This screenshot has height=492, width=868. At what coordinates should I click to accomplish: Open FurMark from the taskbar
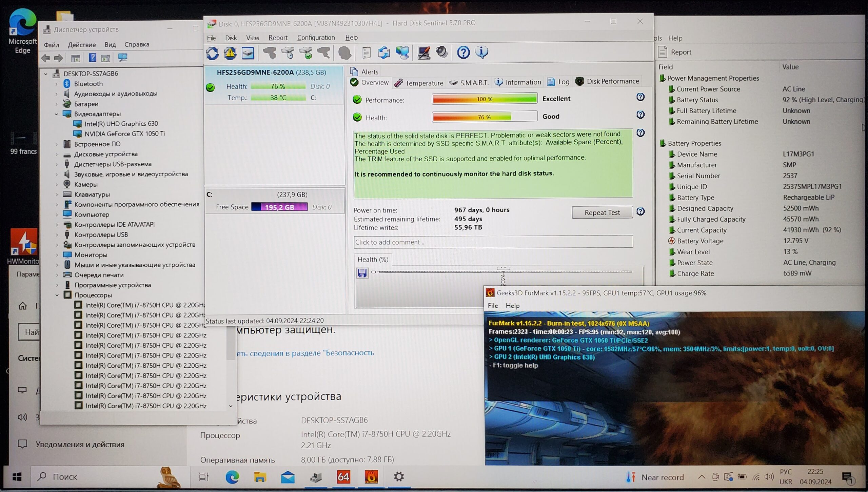(371, 477)
